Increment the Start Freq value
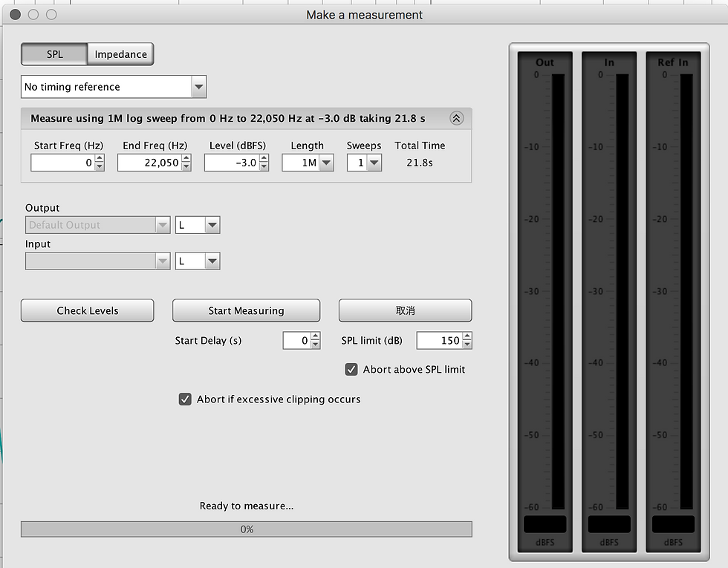Screen dimensions: 728x568 pos(97,159)
